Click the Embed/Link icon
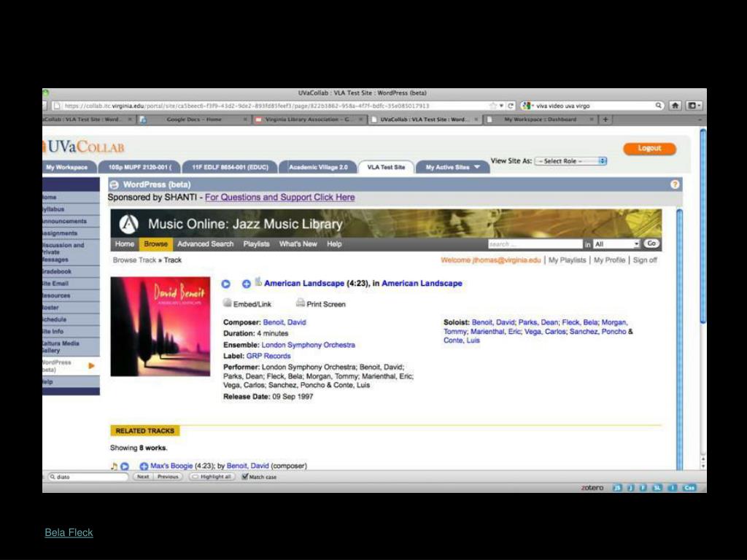The height and width of the screenshot is (560, 747). [228, 303]
